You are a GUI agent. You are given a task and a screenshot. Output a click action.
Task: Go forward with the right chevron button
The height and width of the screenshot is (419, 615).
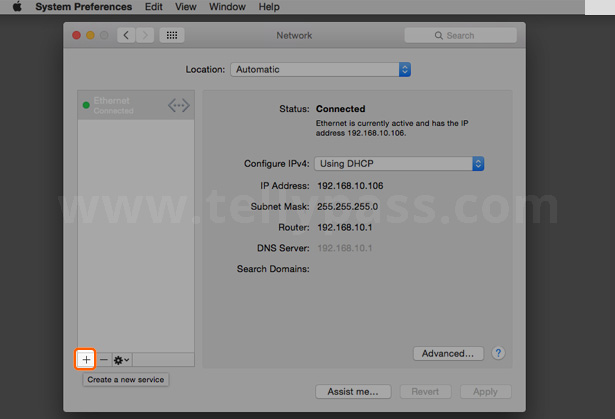145,35
